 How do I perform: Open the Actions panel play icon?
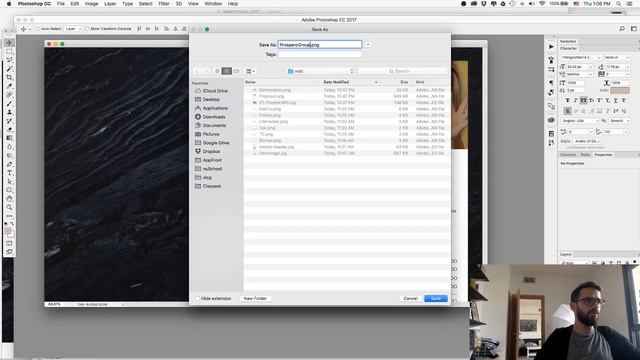[551, 47]
